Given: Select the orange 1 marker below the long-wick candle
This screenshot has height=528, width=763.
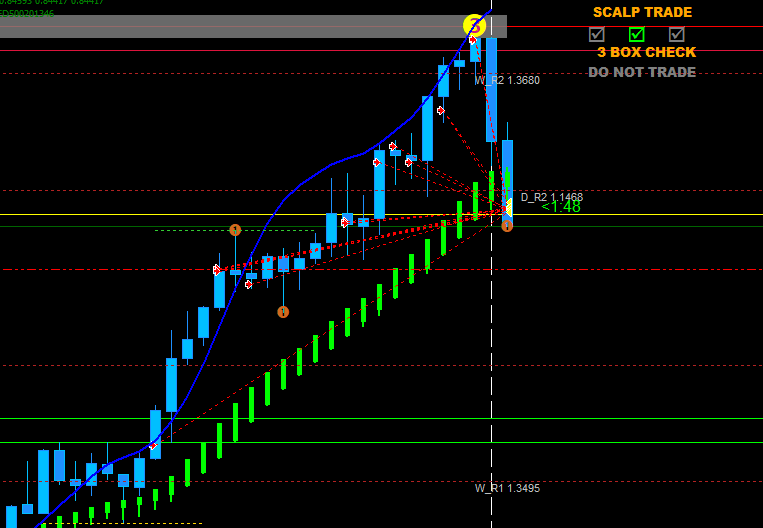Looking at the screenshot, I should point(283,312).
